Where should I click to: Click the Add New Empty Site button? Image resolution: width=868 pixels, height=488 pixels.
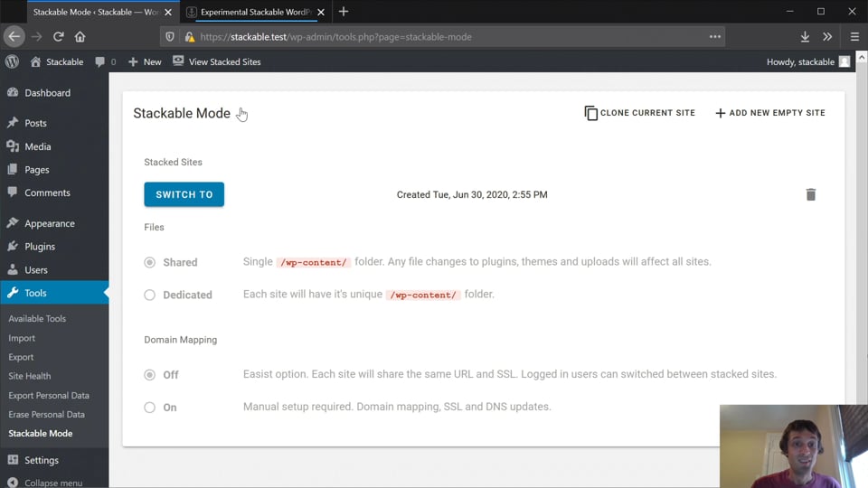pos(770,113)
